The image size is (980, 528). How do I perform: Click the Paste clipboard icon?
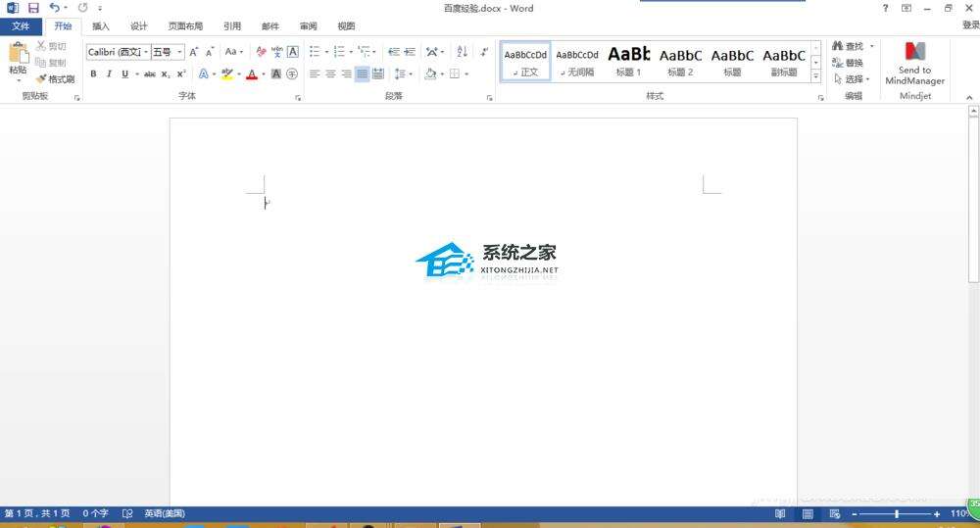coord(18,53)
